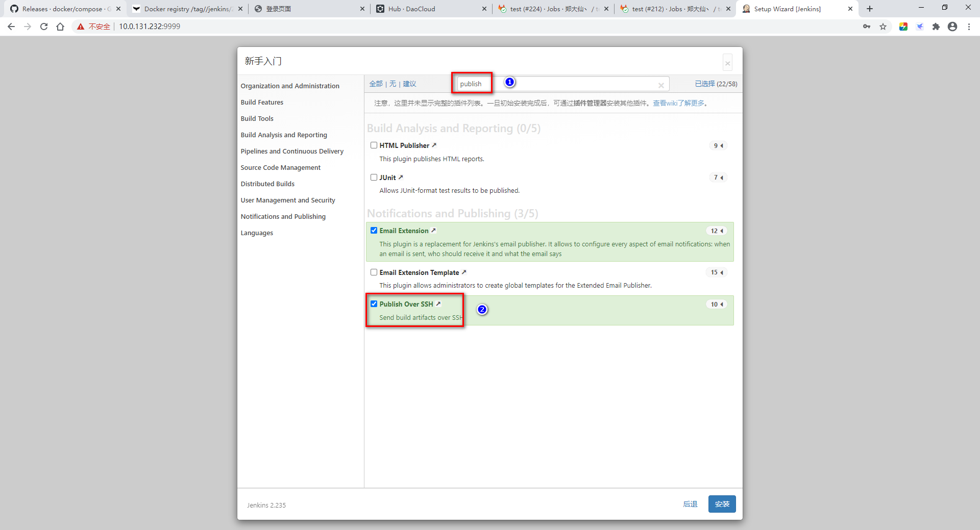Expand Email Extension Template dependencies count 15
The image size is (980, 530).
pos(717,273)
